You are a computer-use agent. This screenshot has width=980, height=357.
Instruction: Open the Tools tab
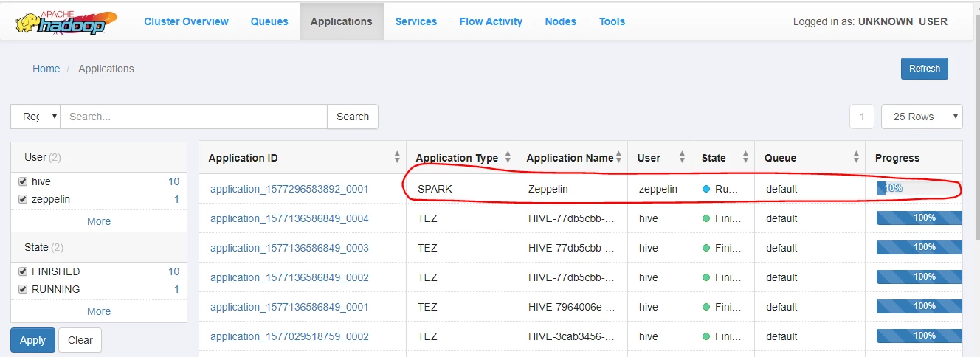pyautogui.click(x=612, y=21)
